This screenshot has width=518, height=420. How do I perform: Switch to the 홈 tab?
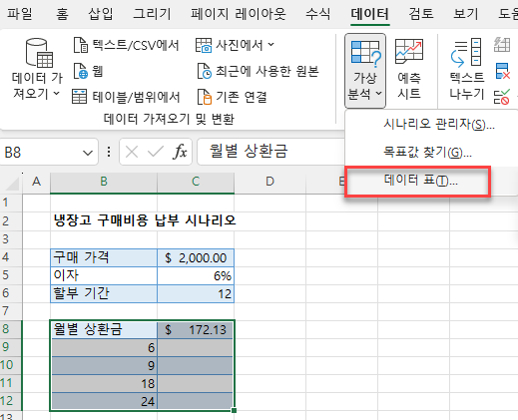pyautogui.click(x=62, y=14)
